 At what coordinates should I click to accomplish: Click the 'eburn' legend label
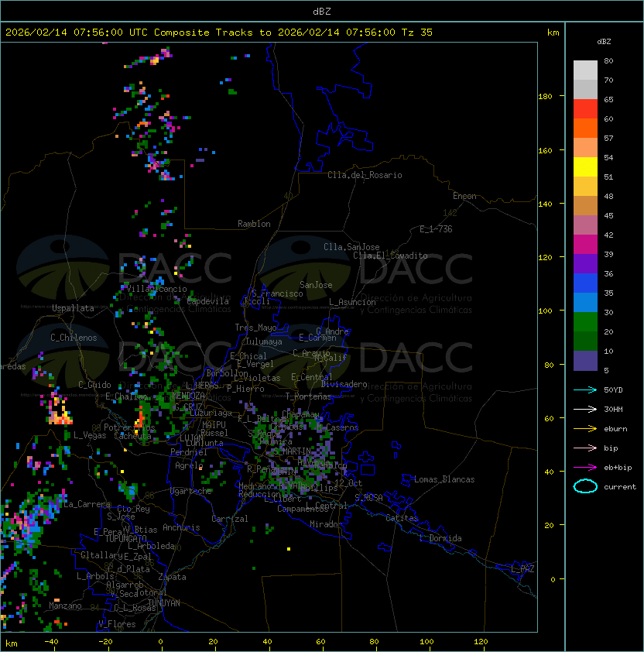tap(615, 429)
